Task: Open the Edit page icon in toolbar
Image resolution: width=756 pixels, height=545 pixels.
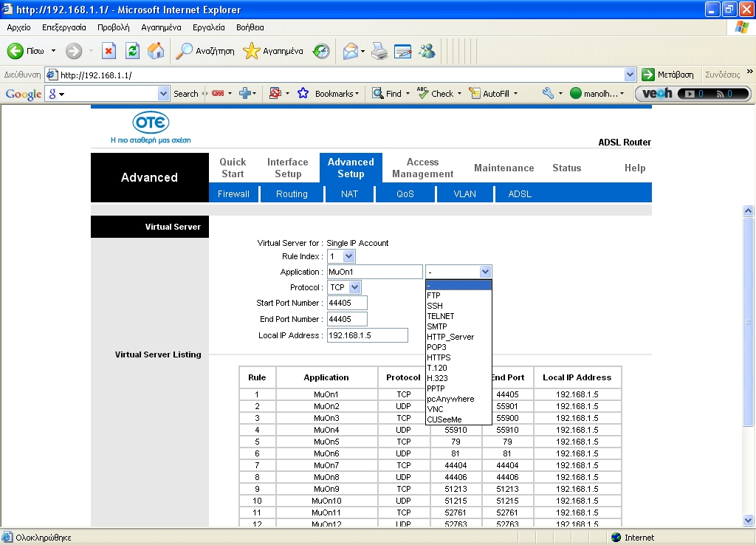Action: (x=402, y=51)
